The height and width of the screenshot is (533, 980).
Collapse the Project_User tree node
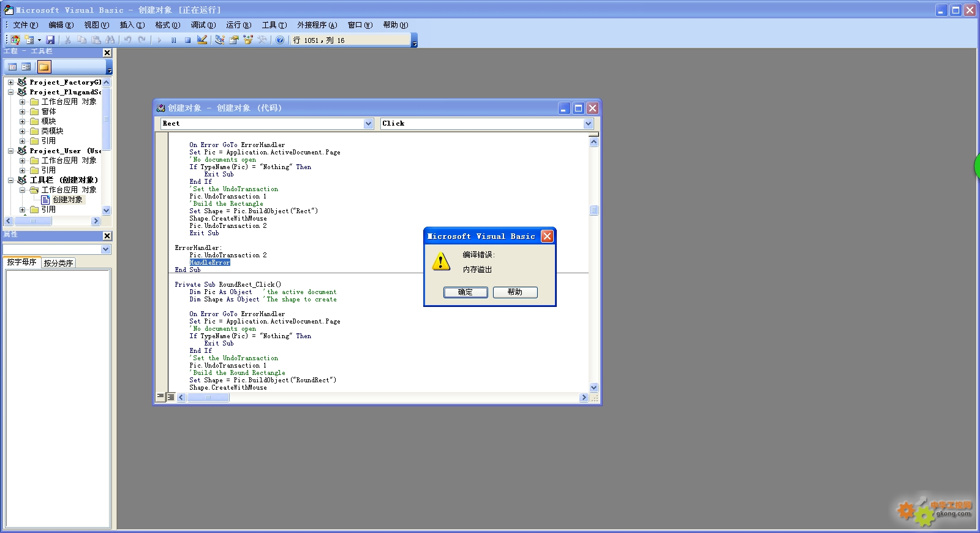(10, 151)
